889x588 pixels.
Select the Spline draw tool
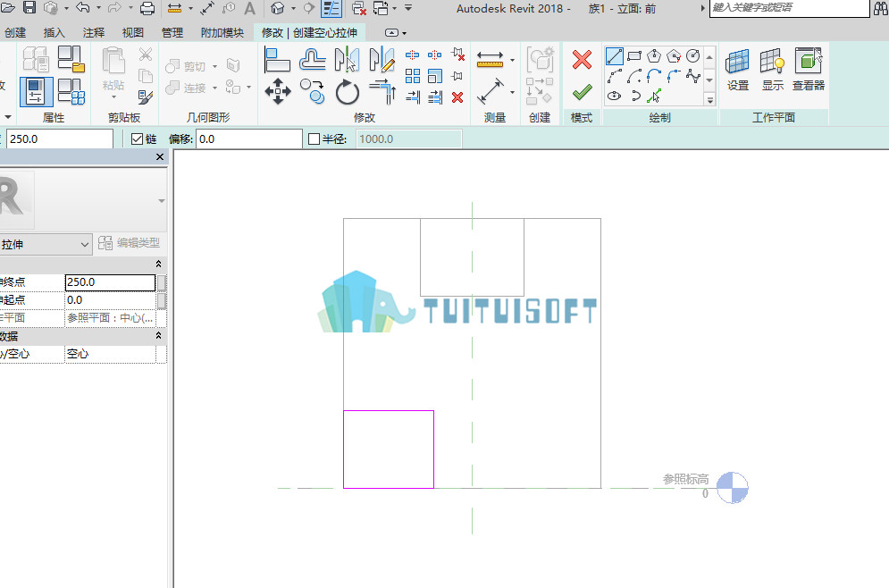pos(692,76)
